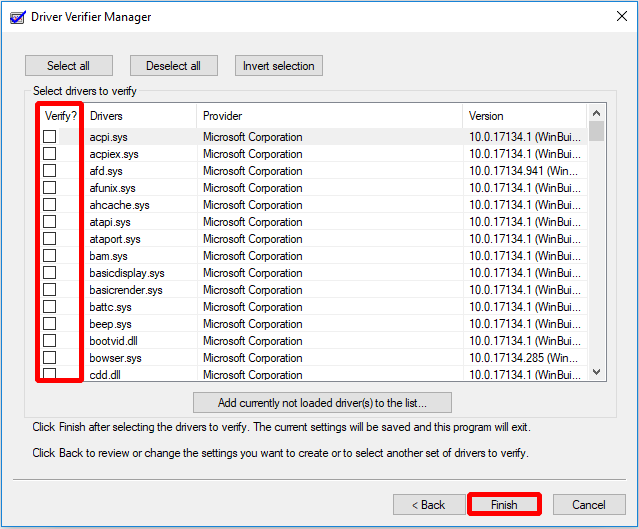Check the ataport.sys verify checkbox
The height and width of the screenshot is (529, 639).
[x=50, y=238]
